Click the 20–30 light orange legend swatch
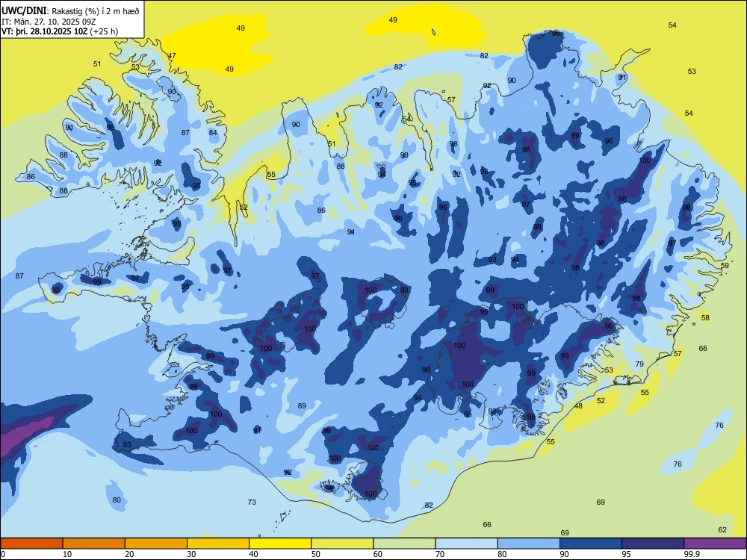747x560 pixels. 156,544
